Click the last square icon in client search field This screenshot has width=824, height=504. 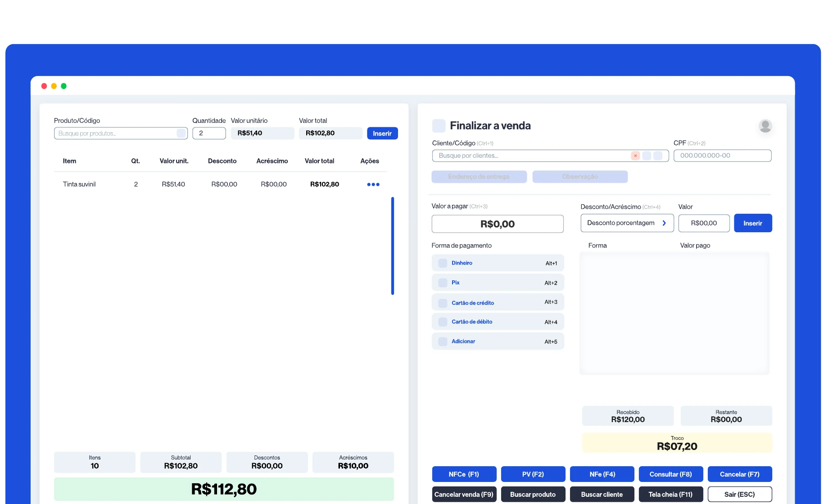pos(658,156)
